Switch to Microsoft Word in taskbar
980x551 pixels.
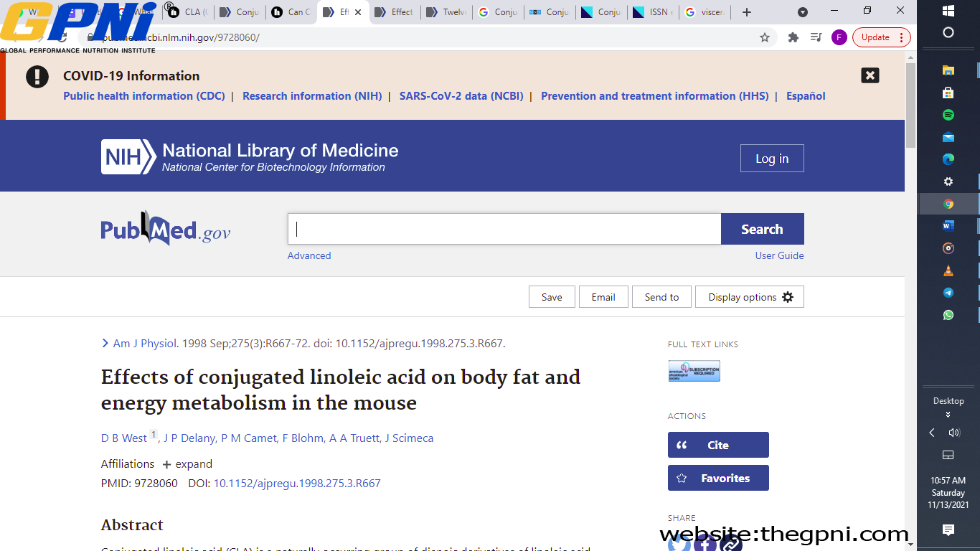(948, 226)
